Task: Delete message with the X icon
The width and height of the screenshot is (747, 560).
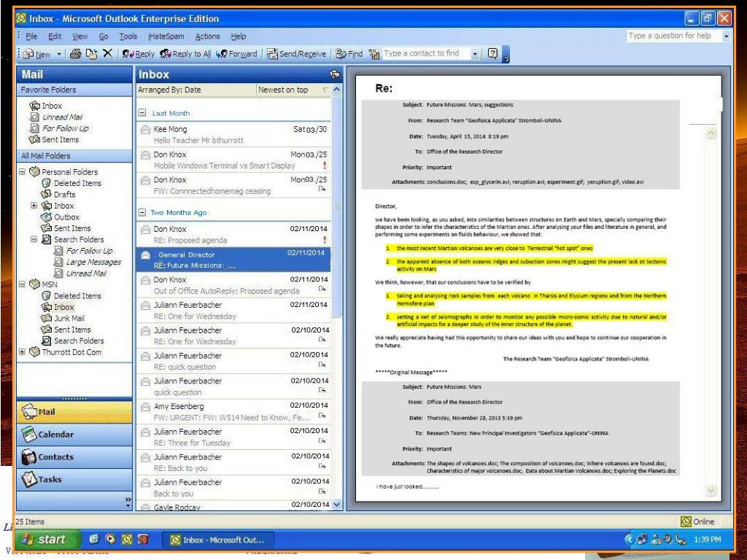Action: pos(108,53)
